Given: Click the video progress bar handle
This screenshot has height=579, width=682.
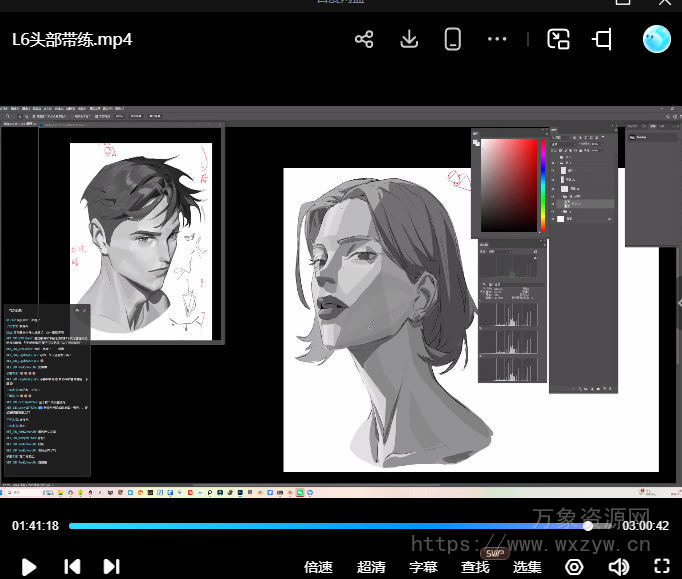Looking at the screenshot, I should tap(588, 525).
